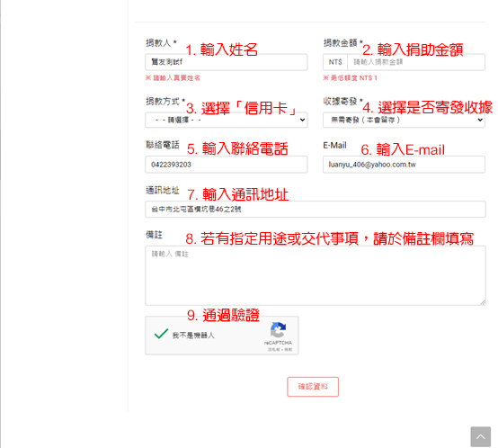Click the textarea resize handle corner
498x448 pixels.
pyautogui.click(x=483, y=302)
